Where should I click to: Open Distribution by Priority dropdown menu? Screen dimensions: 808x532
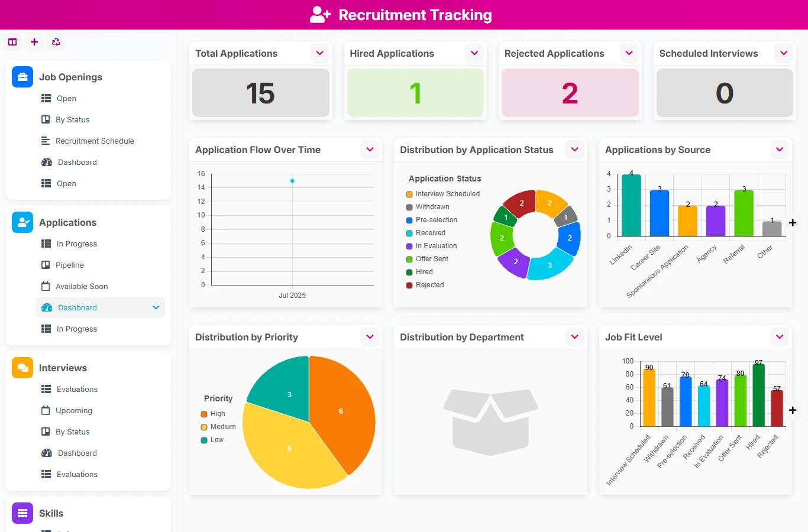pos(370,337)
